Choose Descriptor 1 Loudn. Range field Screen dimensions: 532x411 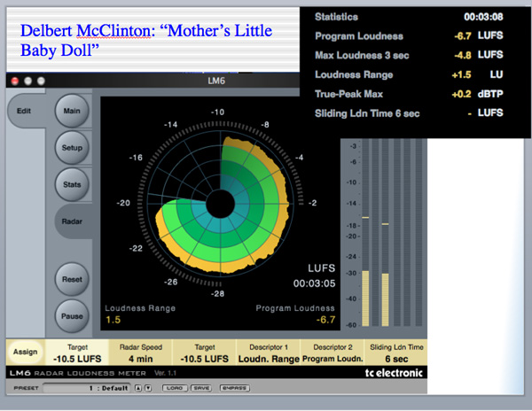(x=269, y=353)
